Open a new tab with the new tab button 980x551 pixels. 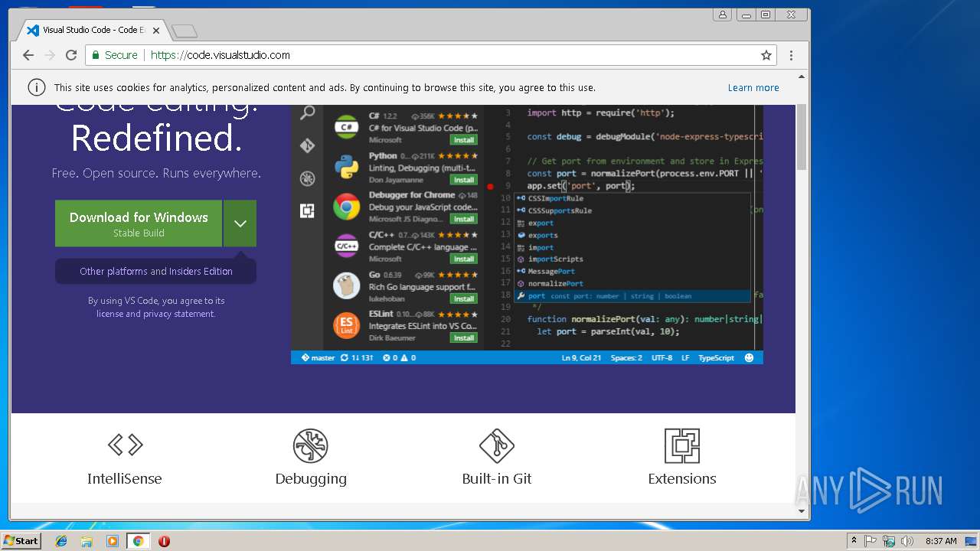tap(185, 31)
